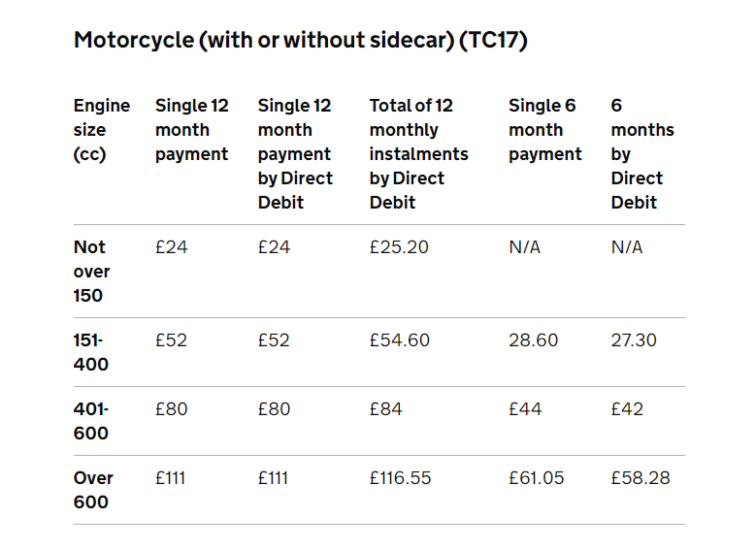The width and height of the screenshot is (756, 550).
Task: Click the 27.30 Direct Debit value
Action: (634, 340)
